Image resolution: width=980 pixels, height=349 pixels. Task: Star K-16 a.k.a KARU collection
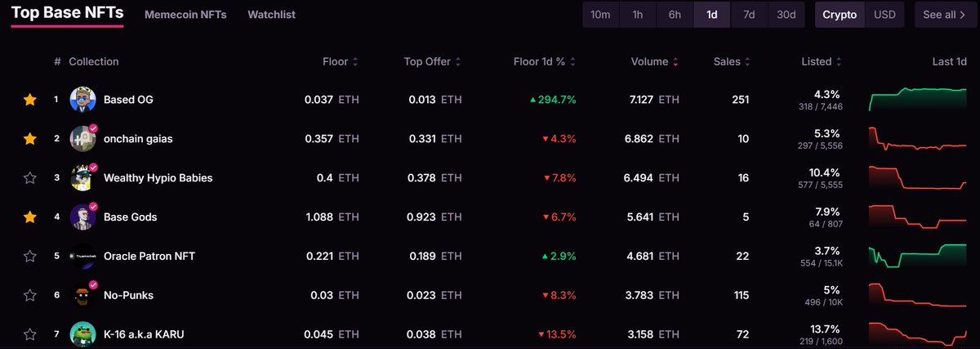tap(30, 334)
